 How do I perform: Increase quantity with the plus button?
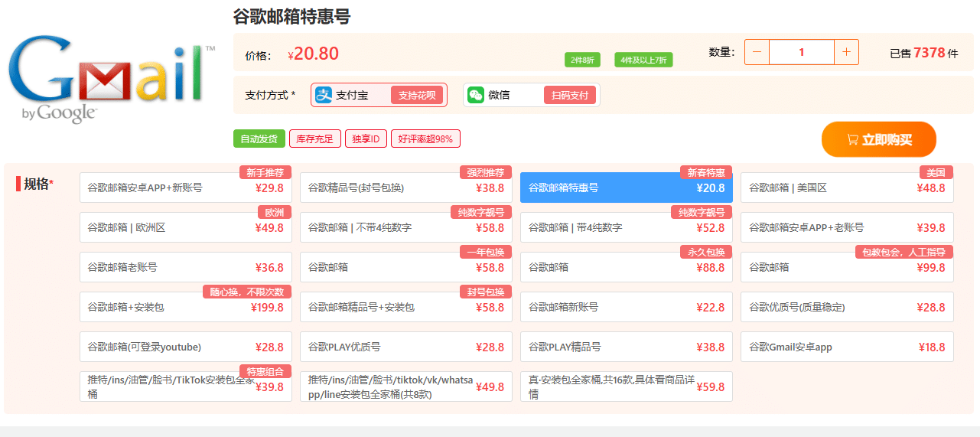click(846, 52)
